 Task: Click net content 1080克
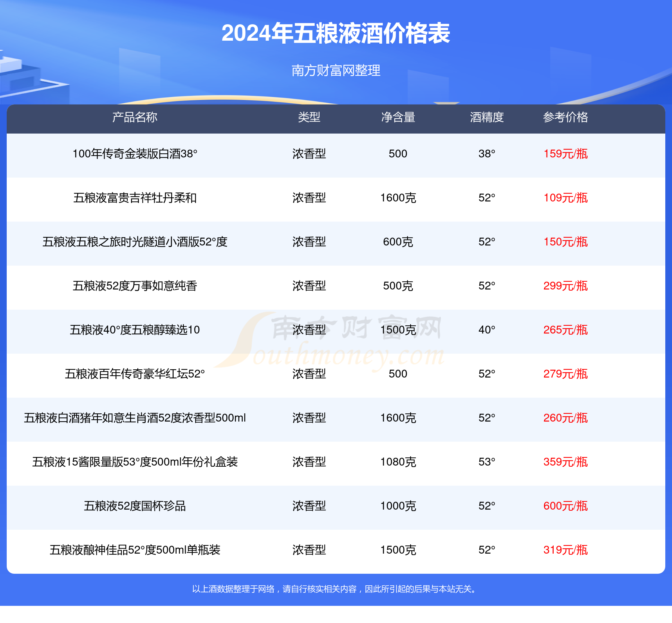(398, 462)
